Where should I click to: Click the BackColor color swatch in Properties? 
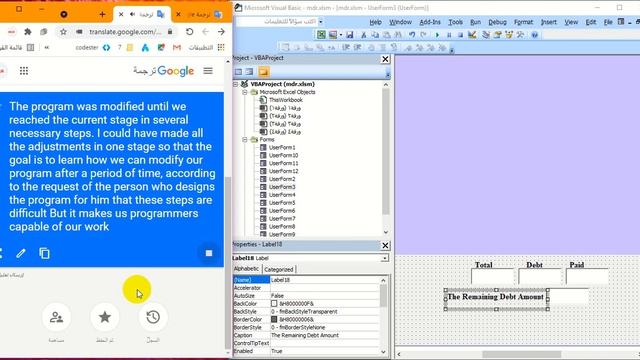[x=274, y=304]
